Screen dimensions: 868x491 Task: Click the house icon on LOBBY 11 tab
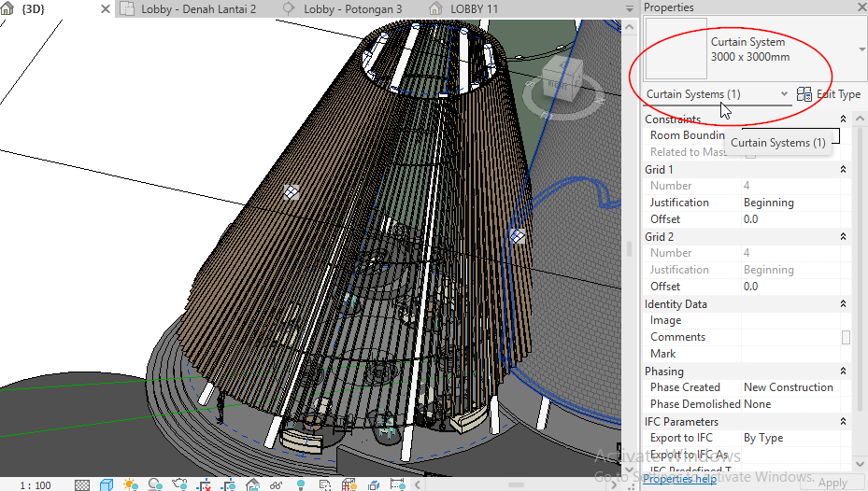click(435, 8)
